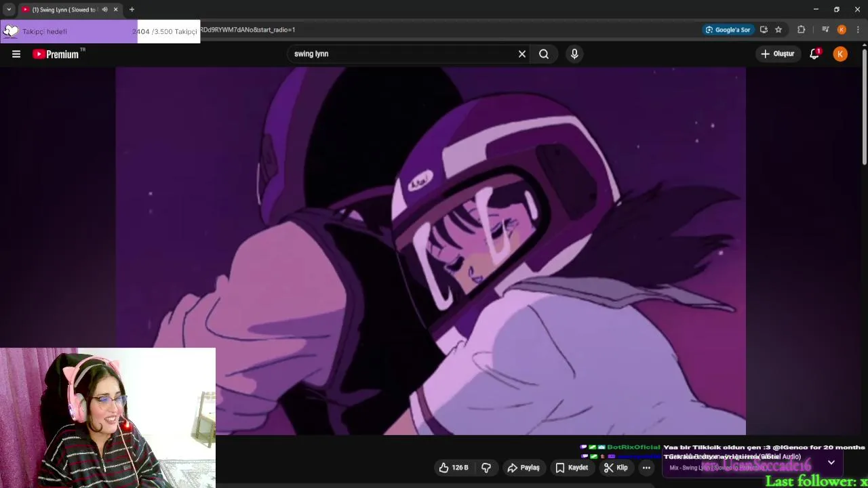Image resolution: width=868 pixels, height=488 pixels.
Task: Click the magnifier search button
Action: pyautogui.click(x=544, y=54)
